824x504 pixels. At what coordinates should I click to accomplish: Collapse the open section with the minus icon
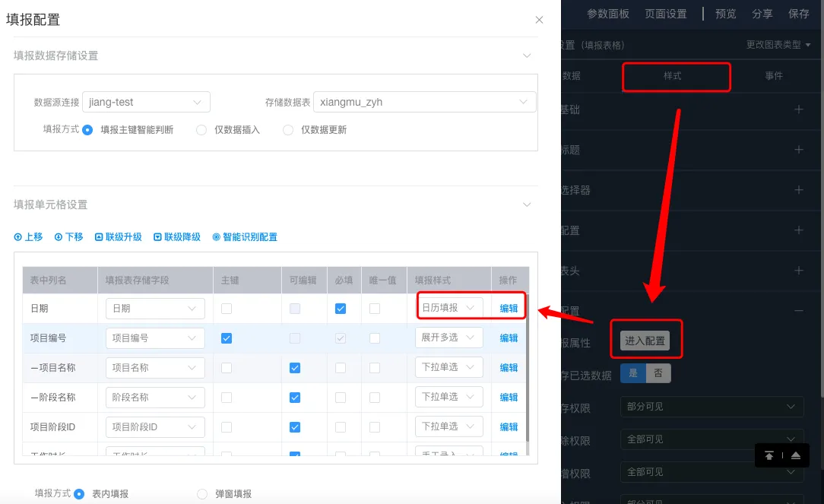tap(799, 311)
